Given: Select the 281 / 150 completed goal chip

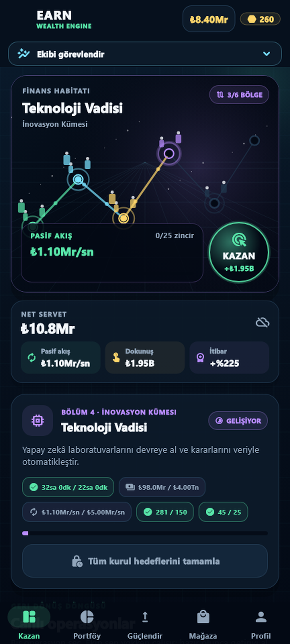Looking at the screenshot, I should pos(165,512).
